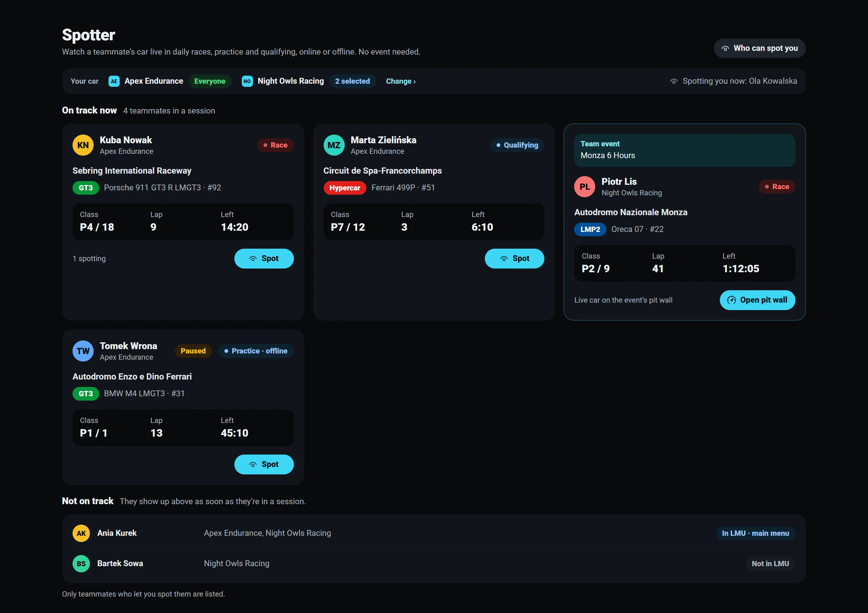Click the LMP2 class tag for Oreca 07
This screenshot has height=613, width=868.
click(x=590, y=229)
